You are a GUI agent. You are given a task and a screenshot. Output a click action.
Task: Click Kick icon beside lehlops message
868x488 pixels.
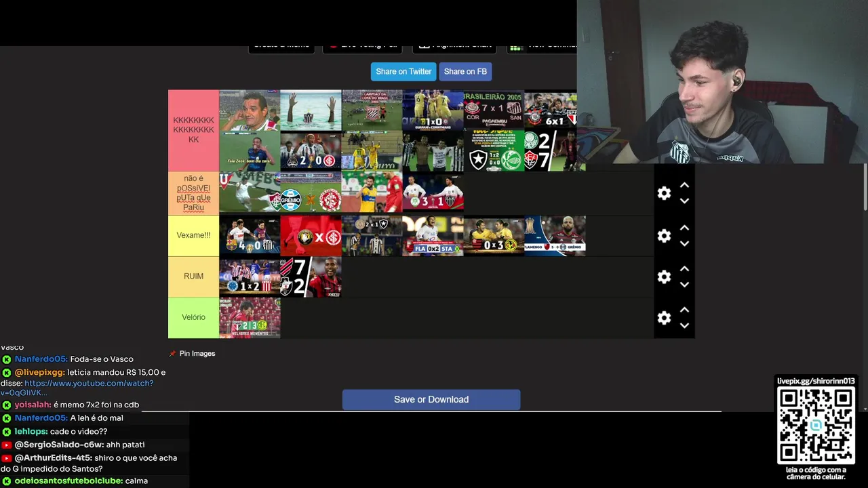(x=7, y=432)
